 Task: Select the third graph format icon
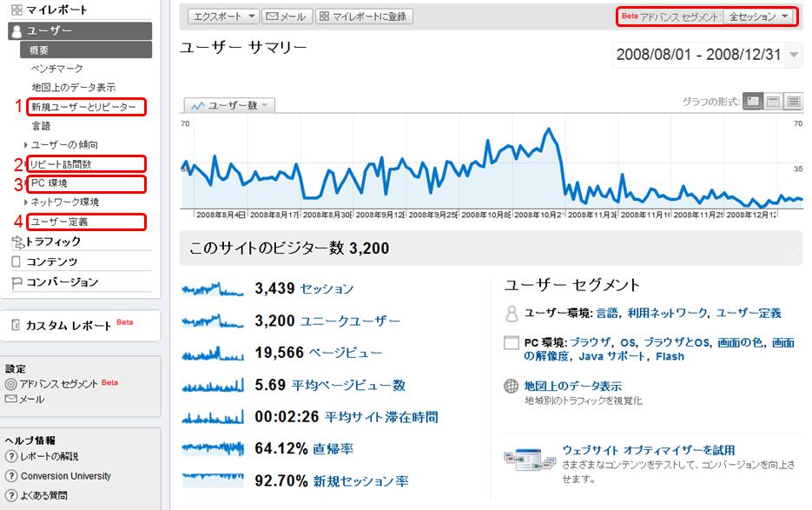(794, 102)
